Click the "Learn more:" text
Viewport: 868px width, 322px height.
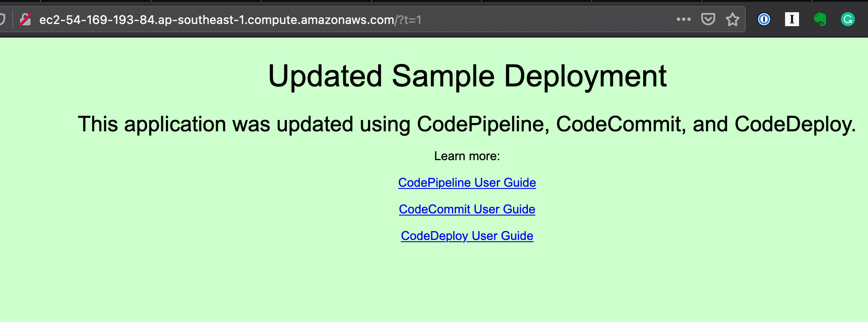(467, 156)
